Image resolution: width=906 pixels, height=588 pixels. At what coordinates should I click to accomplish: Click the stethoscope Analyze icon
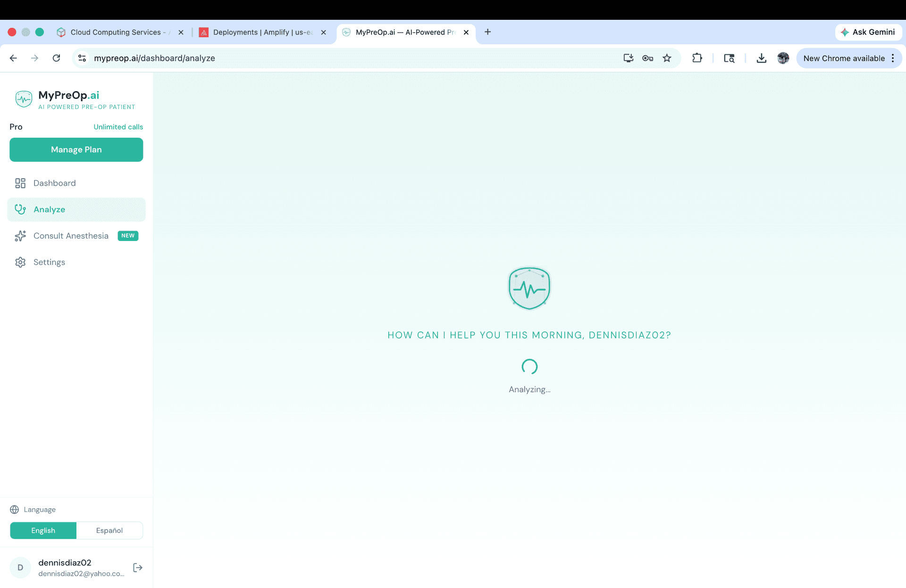click(20, 209)
